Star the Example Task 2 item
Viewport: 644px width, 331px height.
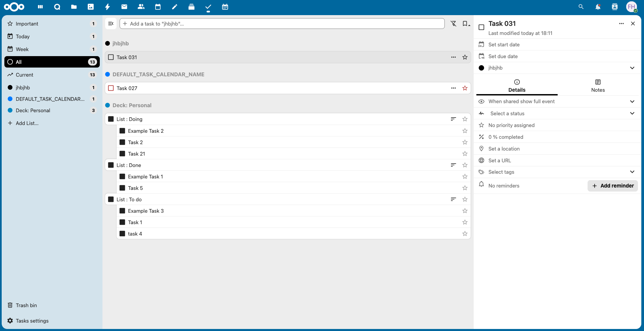(465, 131)
